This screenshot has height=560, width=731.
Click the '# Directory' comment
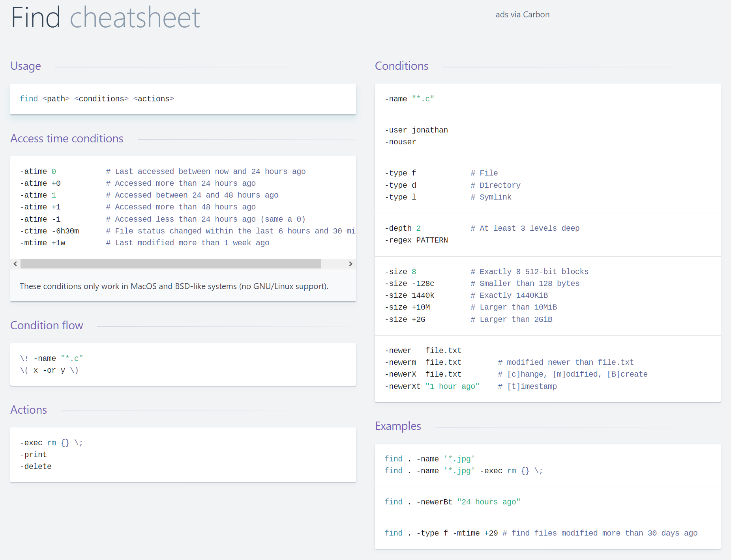(x=495, y=185)
